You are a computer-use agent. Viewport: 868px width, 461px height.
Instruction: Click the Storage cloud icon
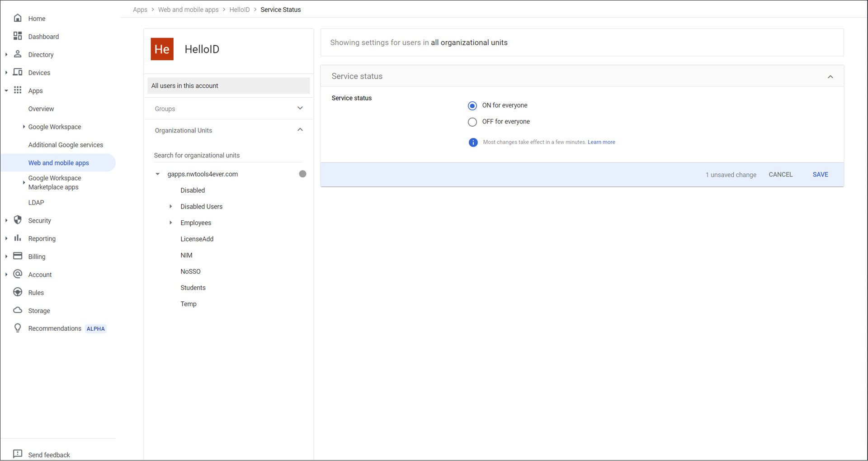pos(18,310)
